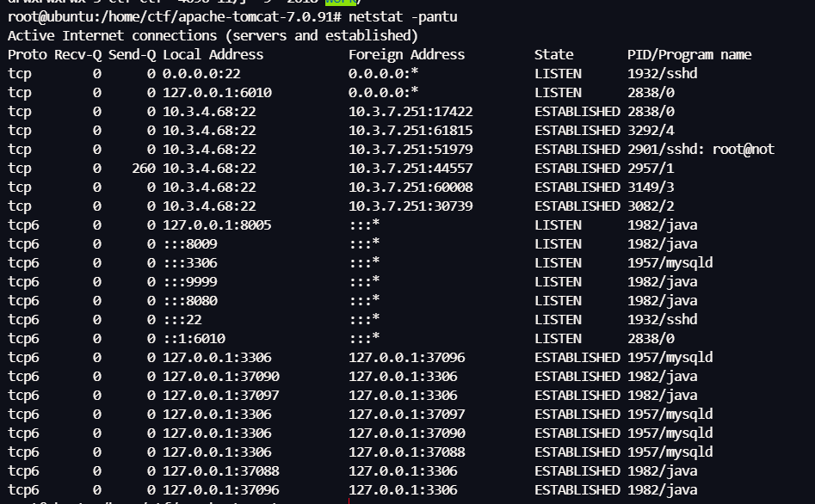
Task: Click the Send-Q value 260
Action: tap(144, 169)
